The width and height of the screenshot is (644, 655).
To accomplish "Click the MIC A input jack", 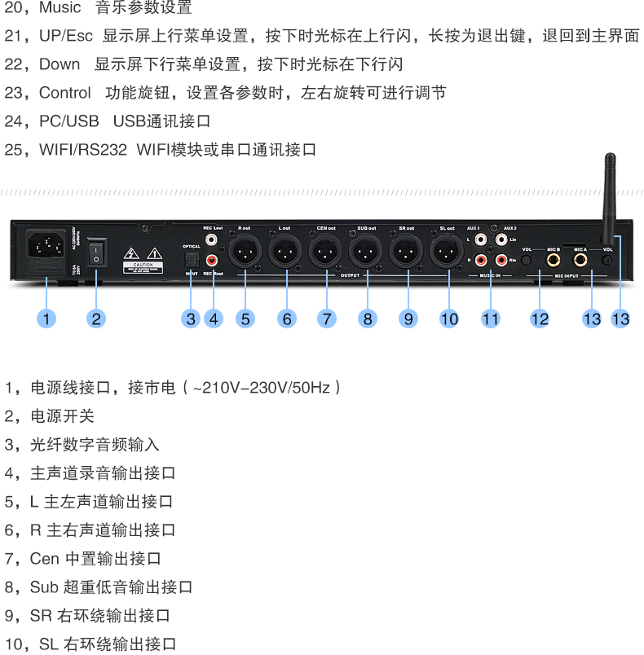I will pos(580,260).
